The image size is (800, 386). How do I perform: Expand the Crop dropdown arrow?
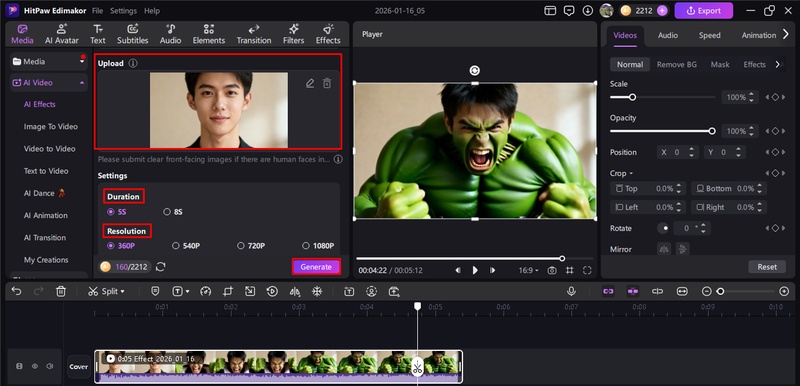pyautogui.click(x=631, y=173)
